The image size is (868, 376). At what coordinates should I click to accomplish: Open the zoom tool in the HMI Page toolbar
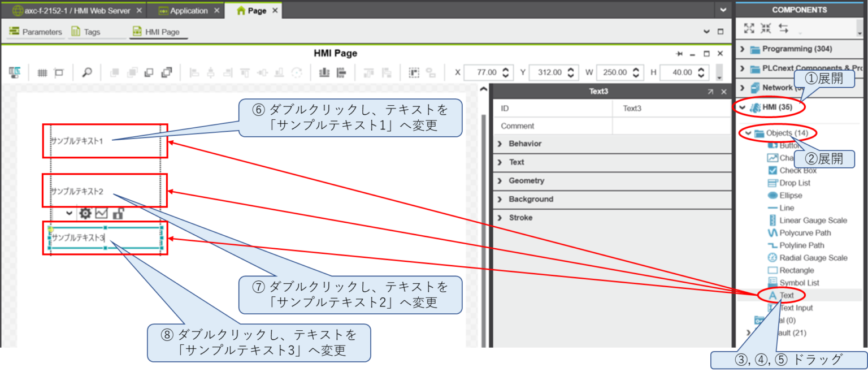tap(86, 74)
